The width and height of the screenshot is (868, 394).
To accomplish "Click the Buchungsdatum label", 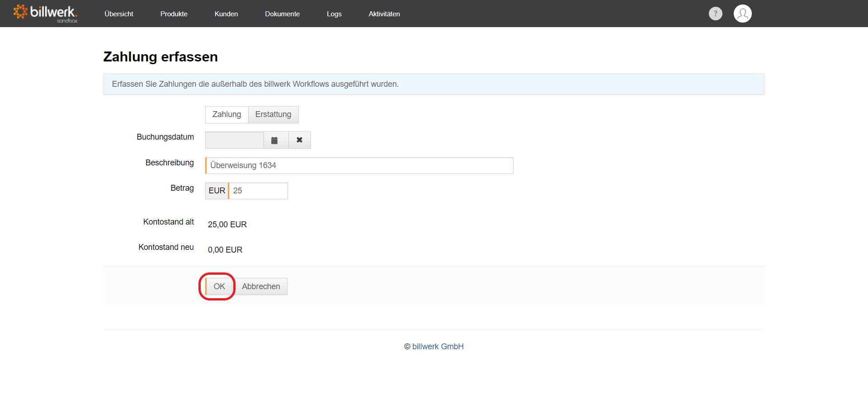I will [165, 137].
